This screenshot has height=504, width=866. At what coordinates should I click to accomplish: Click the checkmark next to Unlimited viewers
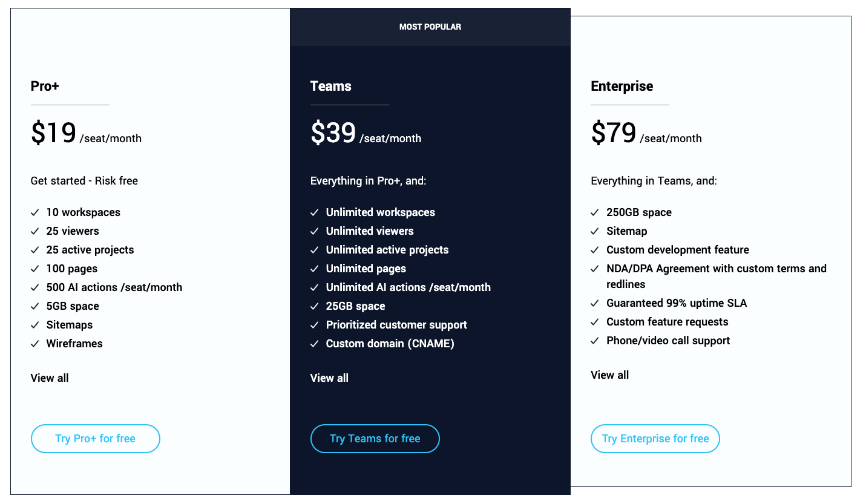point(315,231)
